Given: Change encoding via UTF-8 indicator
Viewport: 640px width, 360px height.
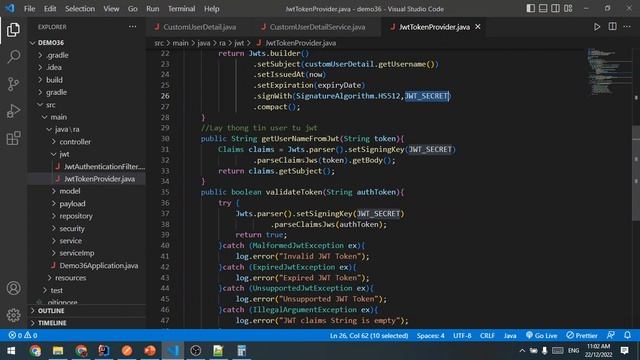Looking at the screenshot, I should [x=462, y=336].
